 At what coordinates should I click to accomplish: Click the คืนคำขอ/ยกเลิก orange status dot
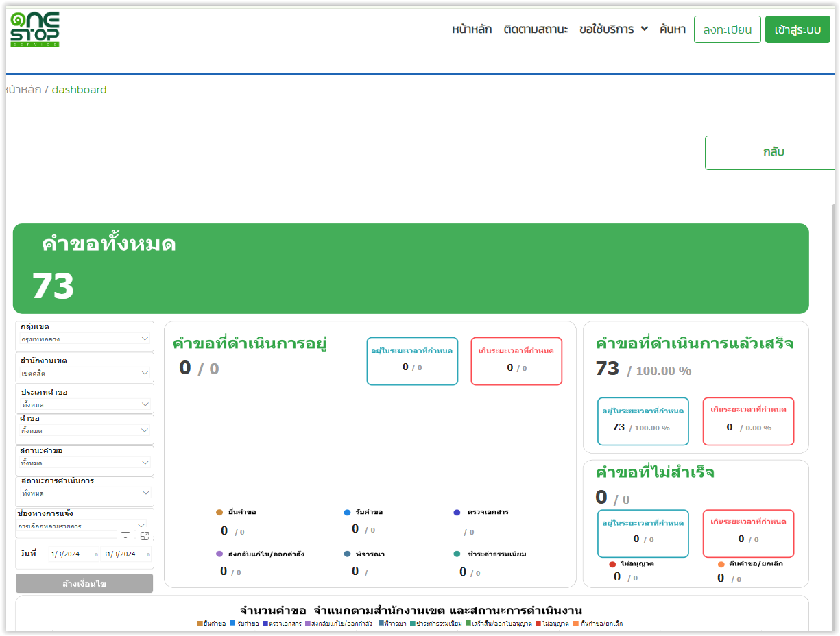pyautogui.click(x=721, y=564)
